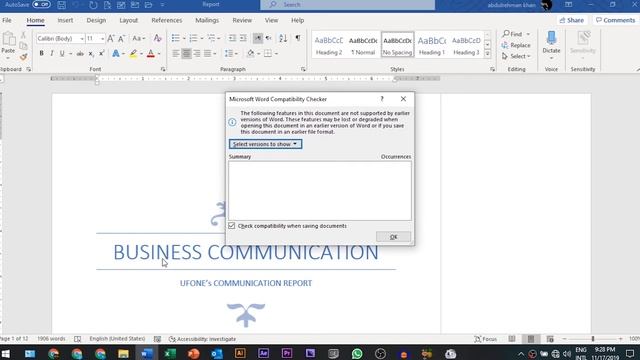Open Excel from the taskbar
Image resolution: width=640 pixels, height=360 pixels.
tap(170, 353)
